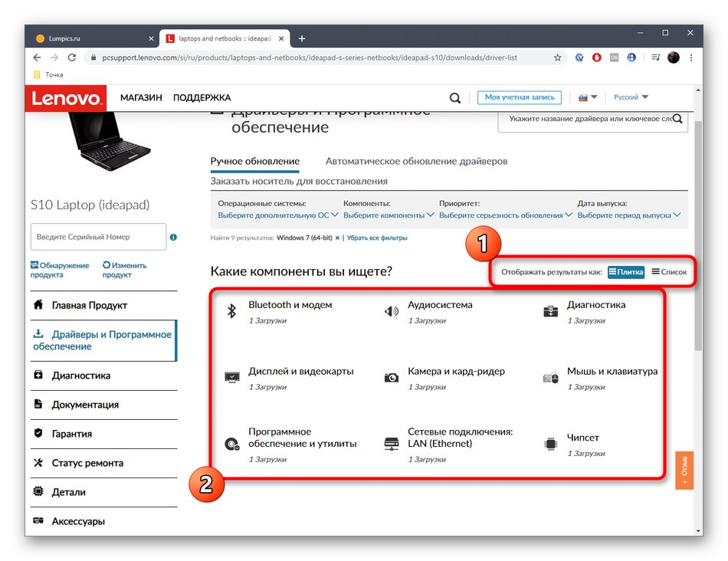Click the Введите Серийный Номер field
This screenshot has width=728, height=561.
[98, 237]
